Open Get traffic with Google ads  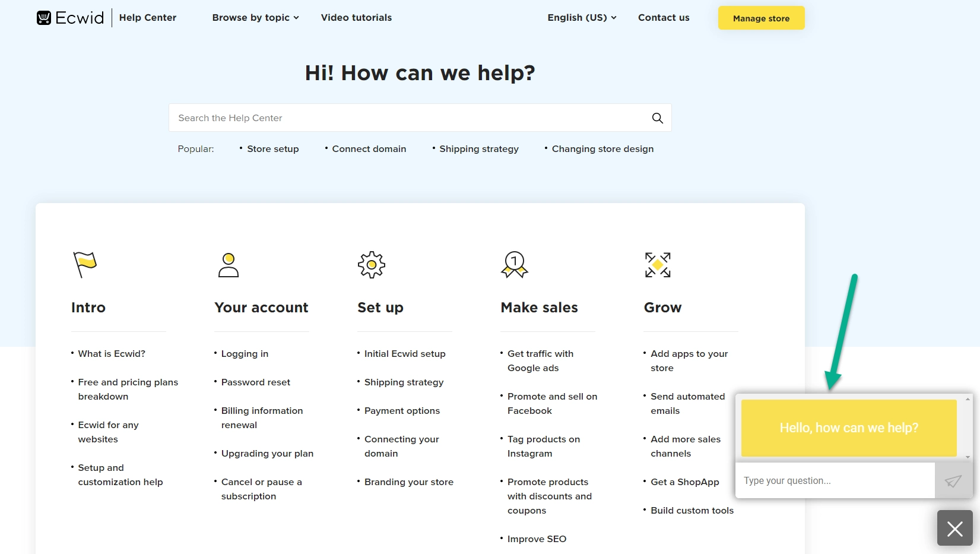[x=540, y=361]
